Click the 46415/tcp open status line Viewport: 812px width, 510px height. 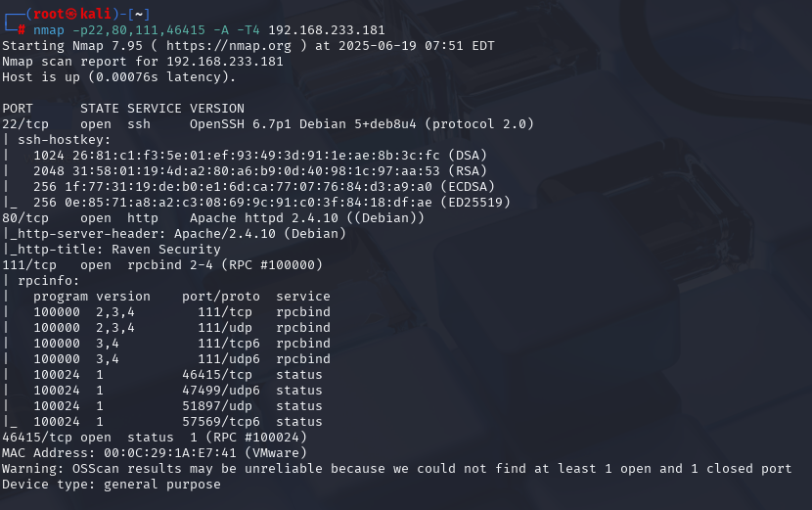[x=155, y=437]
